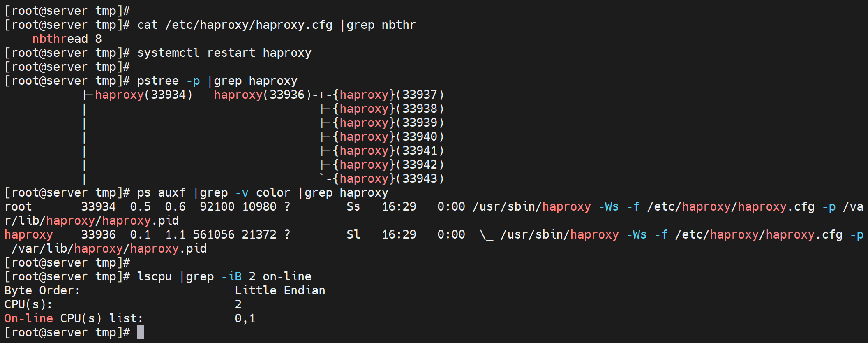Screen dimensions: 868x343
Task: Click the "Sl" process state value
Action: [353, 234]
